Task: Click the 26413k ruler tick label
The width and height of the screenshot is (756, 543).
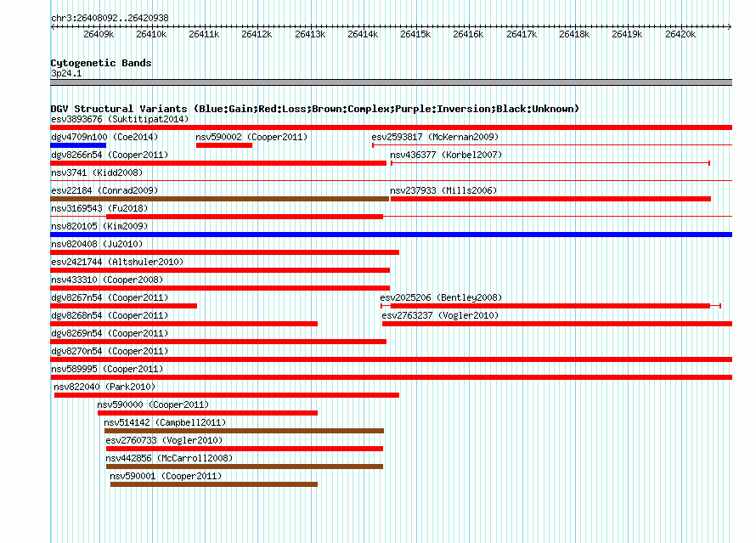Action: pyautogui.click(x=310, y=34)
